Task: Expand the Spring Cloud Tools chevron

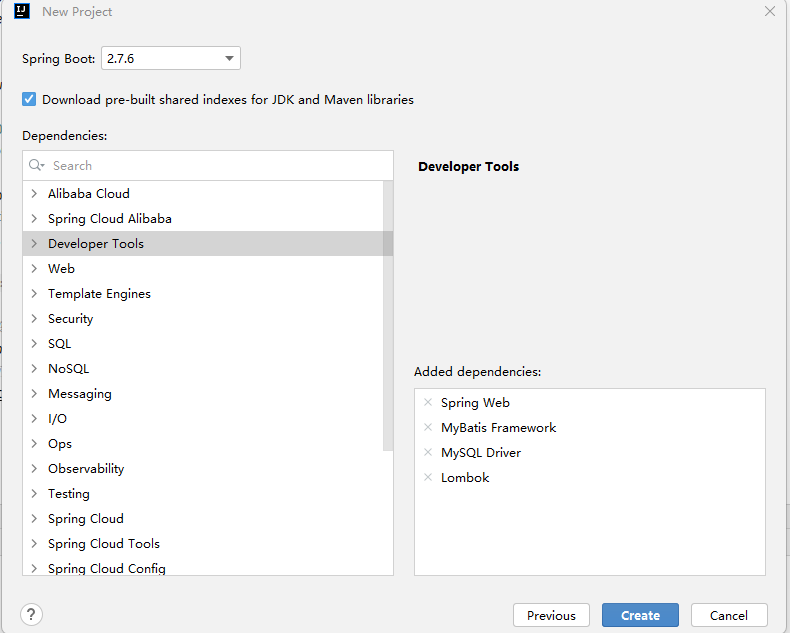Action: pos(34,543)
